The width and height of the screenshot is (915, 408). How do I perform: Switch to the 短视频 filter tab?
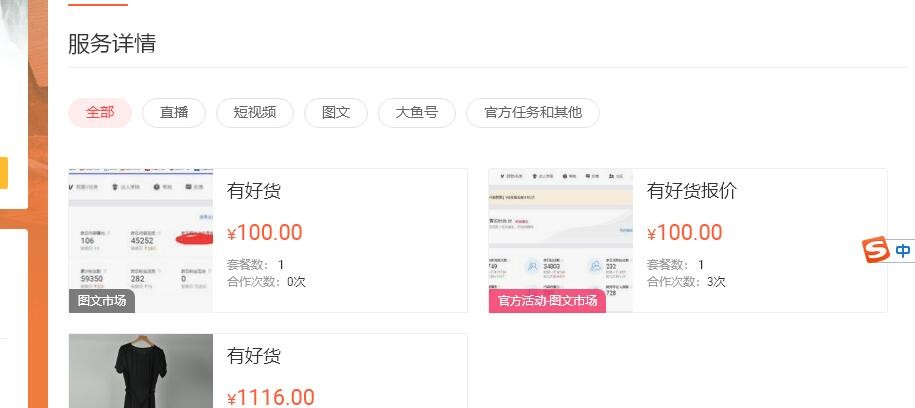tap(255, 113)
